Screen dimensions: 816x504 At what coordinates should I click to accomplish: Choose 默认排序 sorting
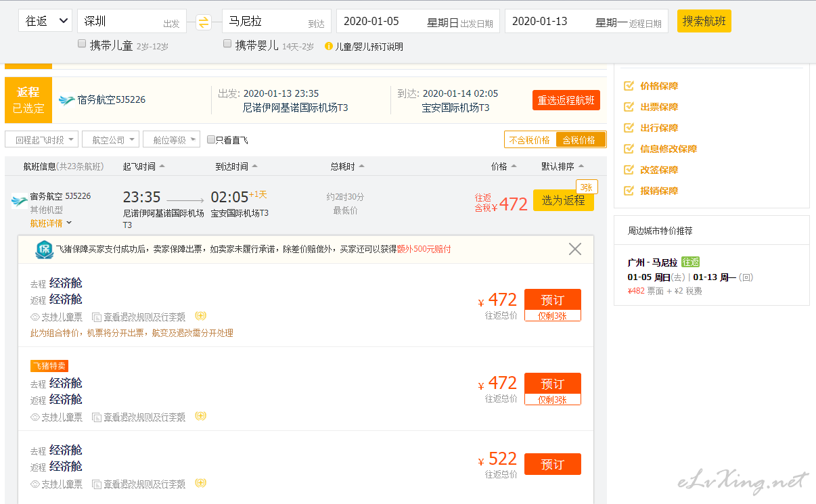(563, 166)
